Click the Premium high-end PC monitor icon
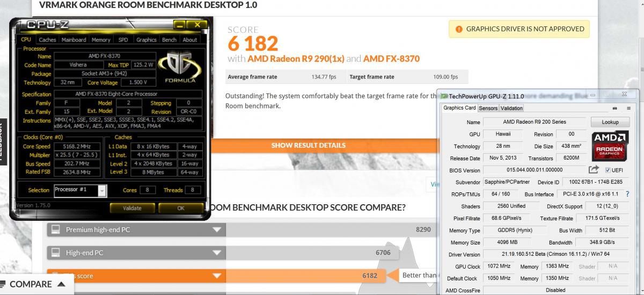The width and height of the screenshot is (644, 295). click(x=54, y=230)
